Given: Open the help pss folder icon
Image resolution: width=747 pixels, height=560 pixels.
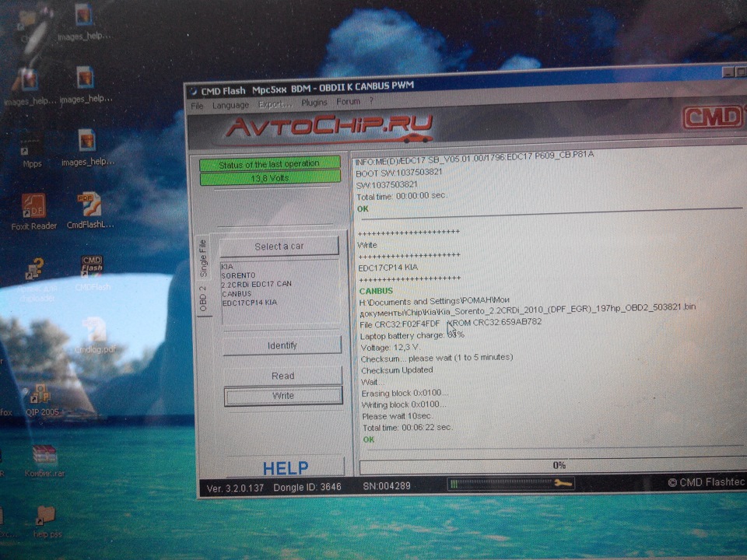Looking at the screenshot, I should click(47, 522).
